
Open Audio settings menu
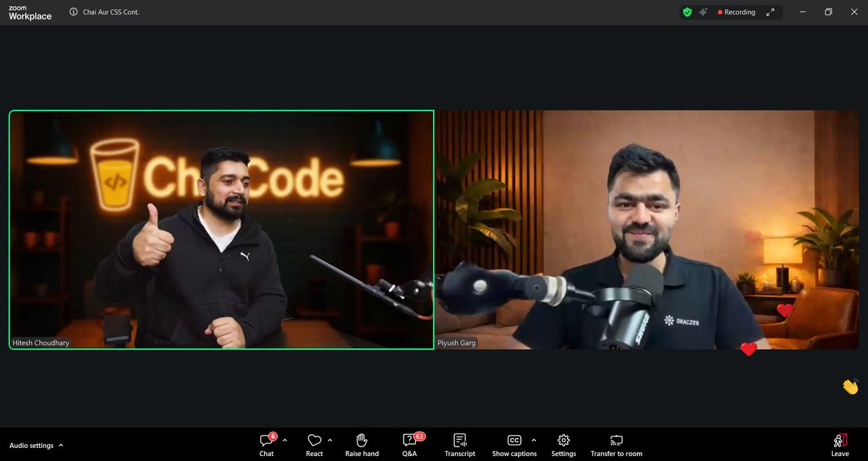[36, 446]
